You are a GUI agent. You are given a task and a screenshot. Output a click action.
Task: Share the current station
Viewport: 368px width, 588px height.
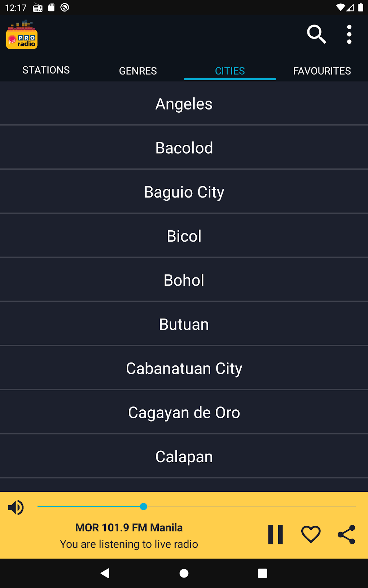pos(346,534)
